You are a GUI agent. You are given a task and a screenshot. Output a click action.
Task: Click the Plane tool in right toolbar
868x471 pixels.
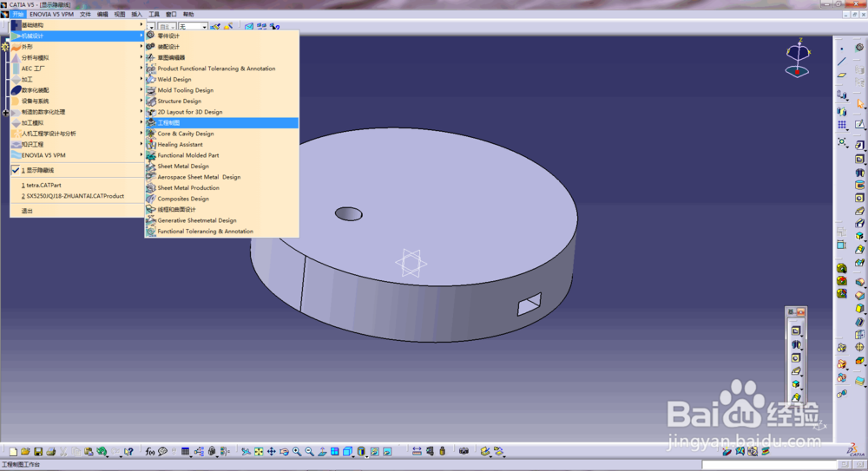[841, 75]
